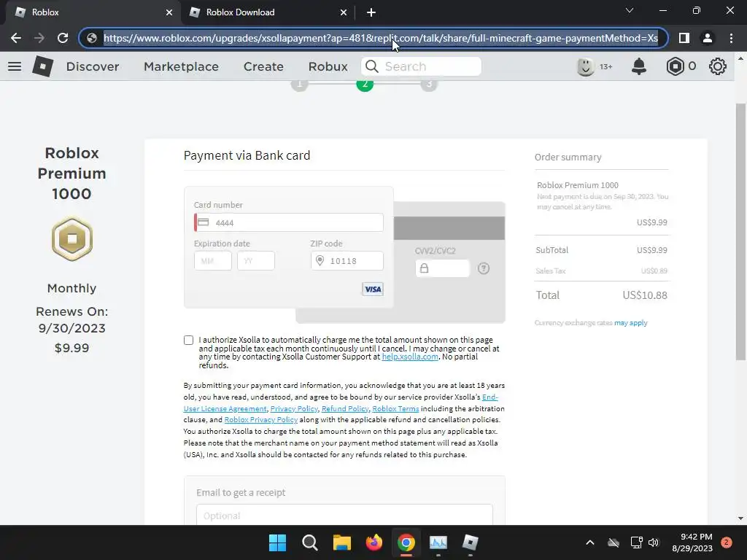
Task: Click the forward navigation arrow
Action: pyautogui.click(x=39, y=38)
